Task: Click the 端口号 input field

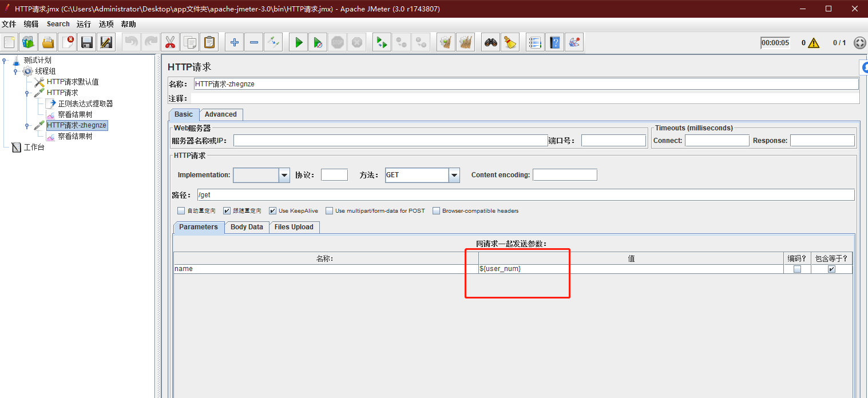Action: pyautogui.click(x=613, y=140)
